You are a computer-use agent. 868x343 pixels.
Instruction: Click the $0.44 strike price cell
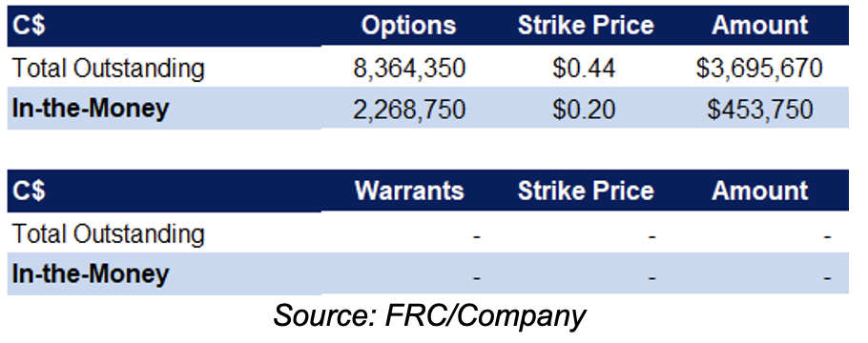click(x=584, y=69)
